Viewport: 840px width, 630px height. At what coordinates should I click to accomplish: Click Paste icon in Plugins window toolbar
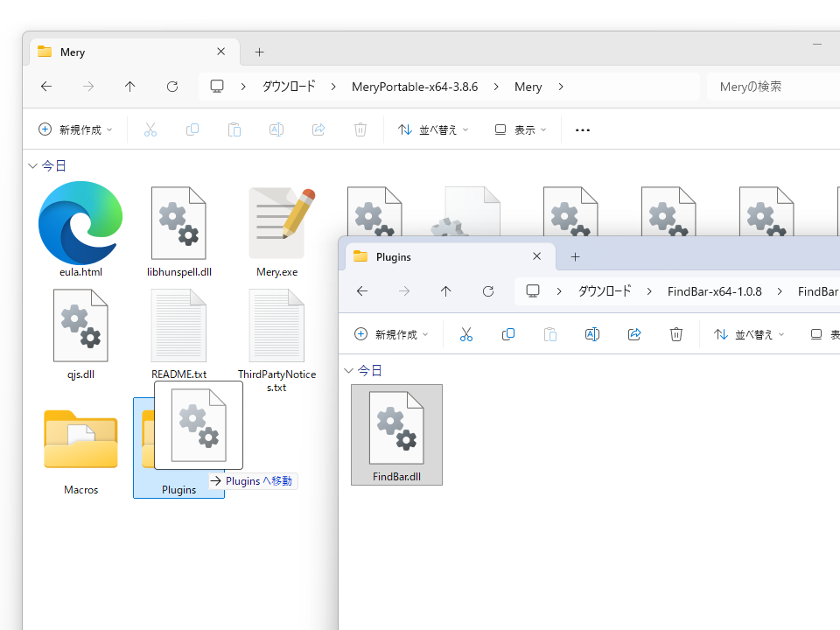tap(550, 335)
